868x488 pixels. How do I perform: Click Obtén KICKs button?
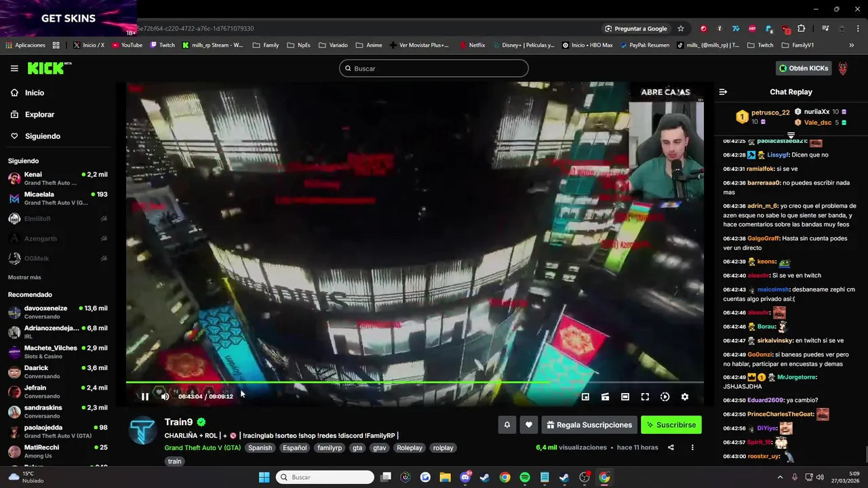(804, 68)
